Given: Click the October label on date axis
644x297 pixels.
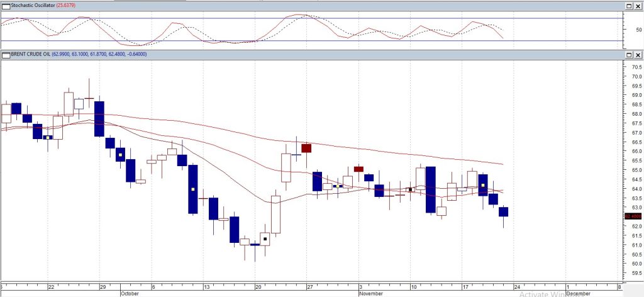Looking at the screenshot, I should [129, 293].
